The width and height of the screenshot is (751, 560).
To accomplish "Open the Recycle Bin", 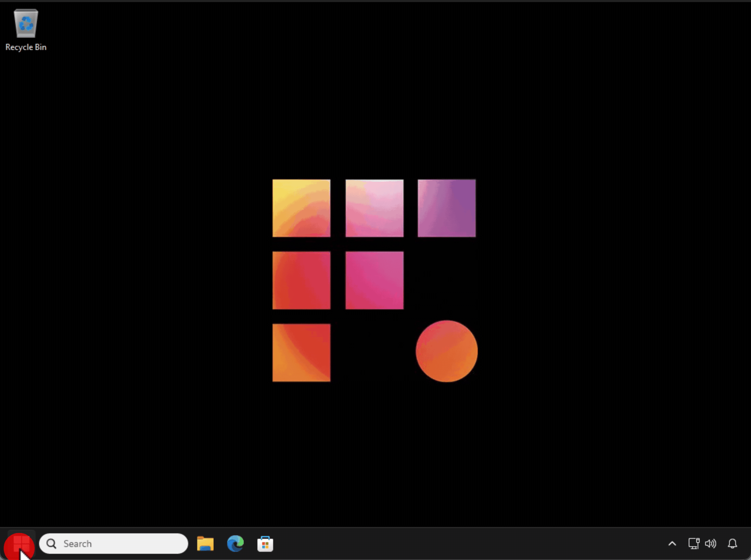I will pos(26,23).
